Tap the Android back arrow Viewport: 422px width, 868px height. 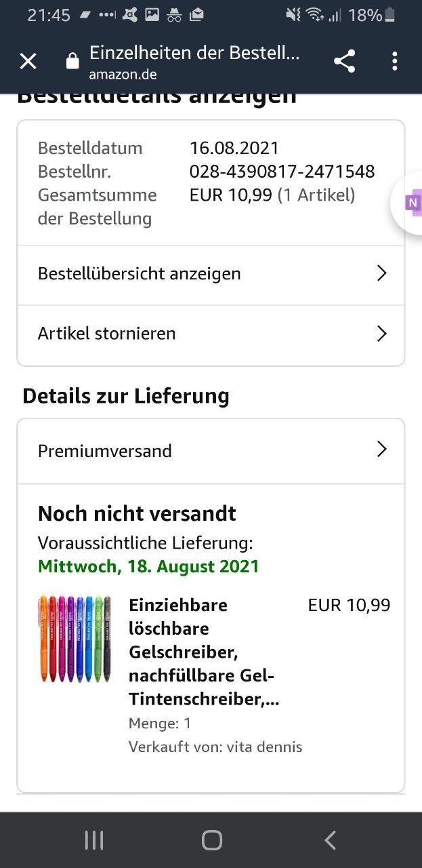click(330, 841)
